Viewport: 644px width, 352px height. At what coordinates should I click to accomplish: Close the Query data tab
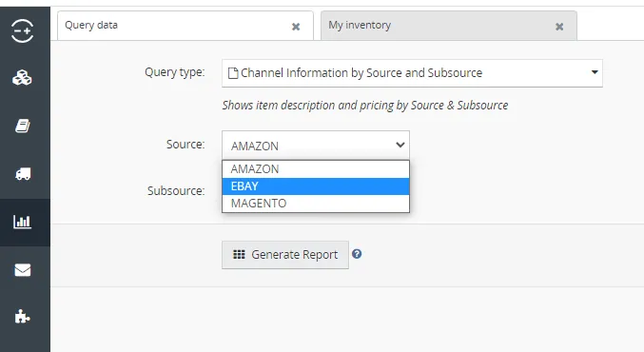[x=296, y=27]
